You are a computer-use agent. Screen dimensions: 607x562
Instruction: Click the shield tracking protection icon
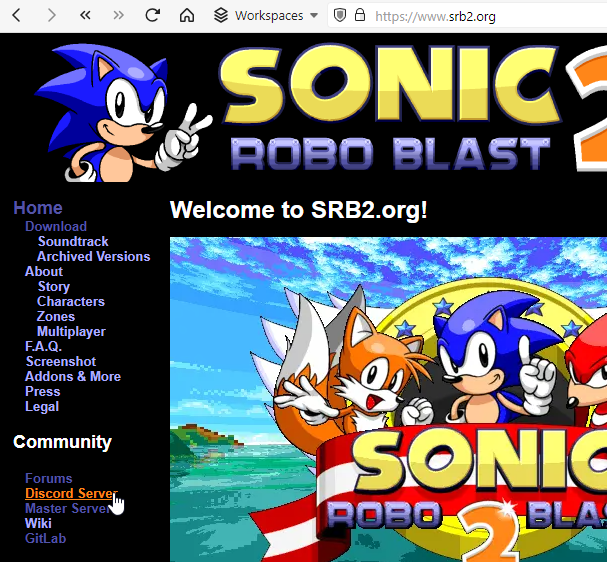click(x=340, y=16)
